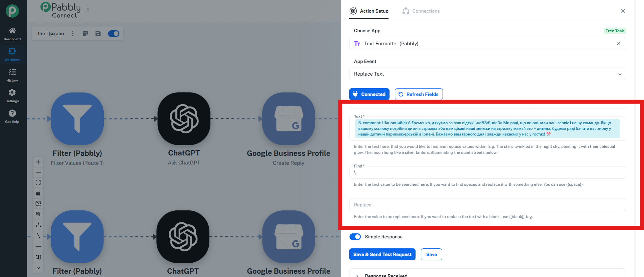Switch to the Connections tab
Viewport: 644px width, 277px height.
pos(421,11)
